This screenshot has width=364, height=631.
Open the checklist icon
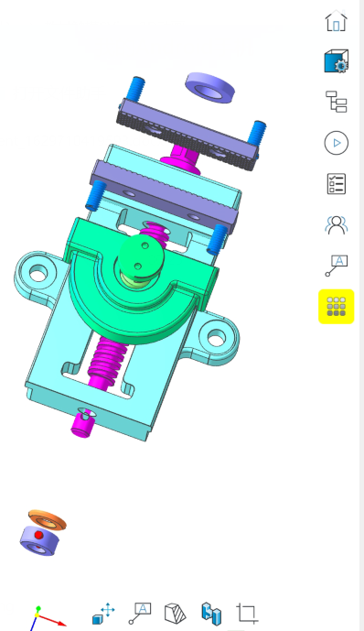pos(337,184)
